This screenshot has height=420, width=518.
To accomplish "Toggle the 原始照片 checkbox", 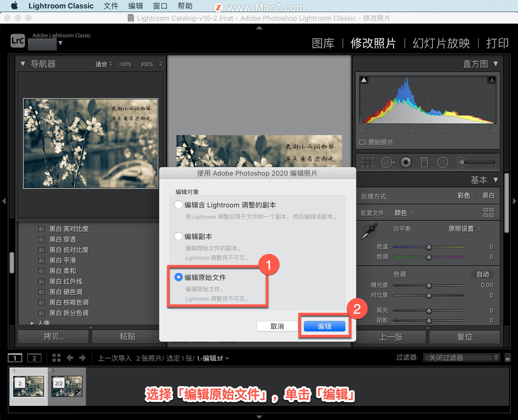I will point(362,142).
